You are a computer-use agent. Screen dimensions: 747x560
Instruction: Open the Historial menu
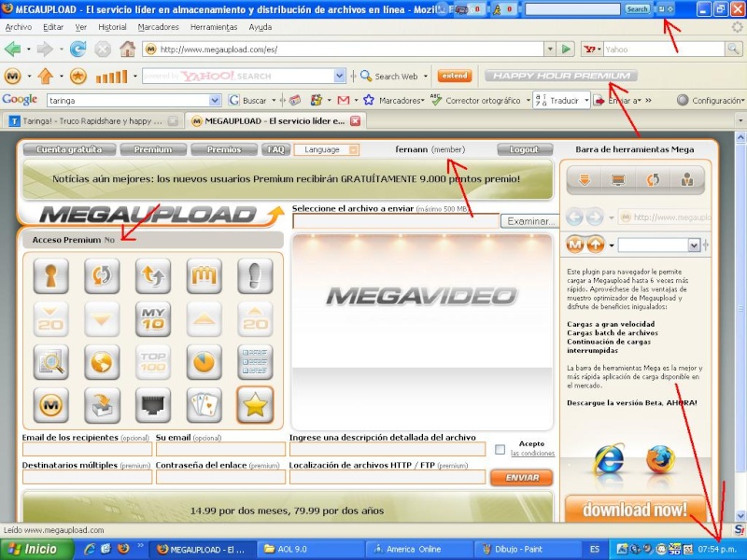click(x=112, y=27)
